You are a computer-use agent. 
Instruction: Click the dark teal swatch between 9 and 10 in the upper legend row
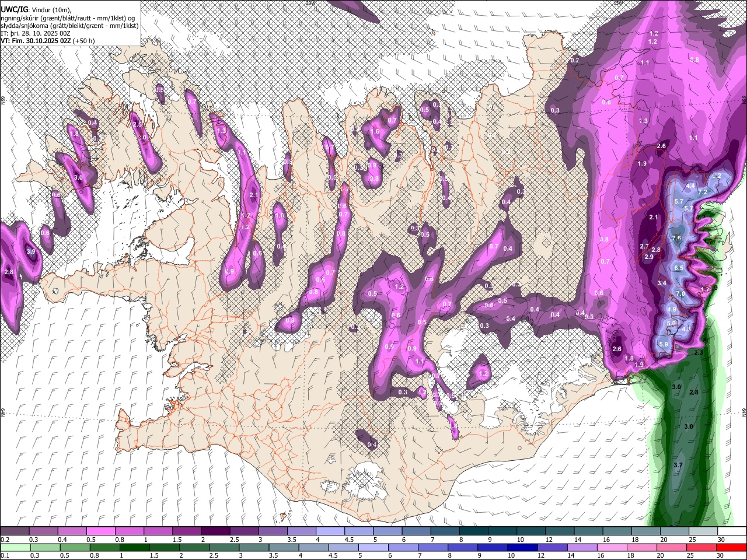pos(501,531)
